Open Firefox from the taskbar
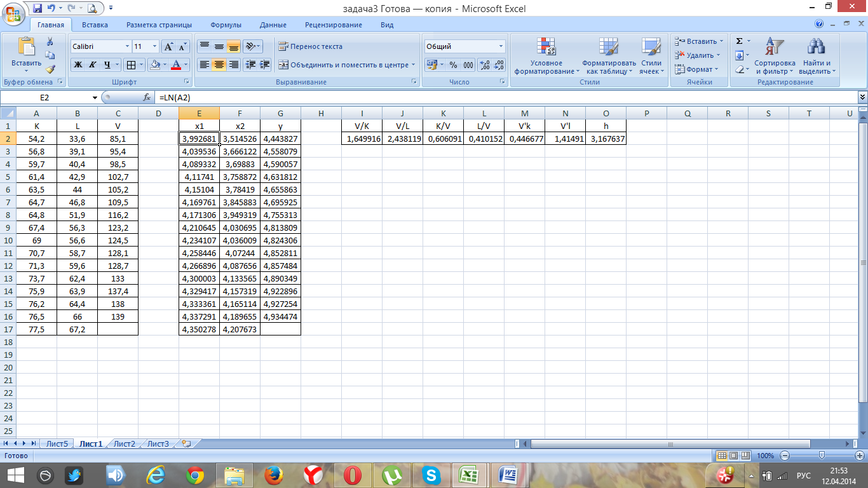 coord(273,475)
